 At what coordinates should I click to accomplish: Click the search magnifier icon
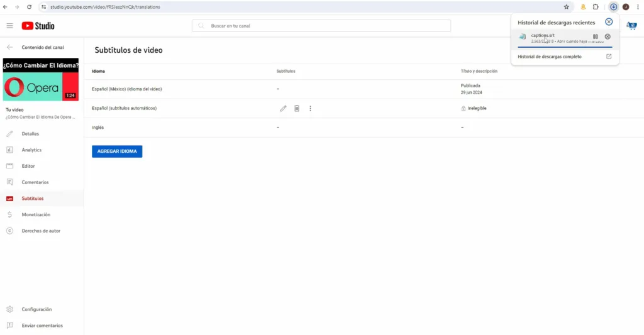coord(201,26)
